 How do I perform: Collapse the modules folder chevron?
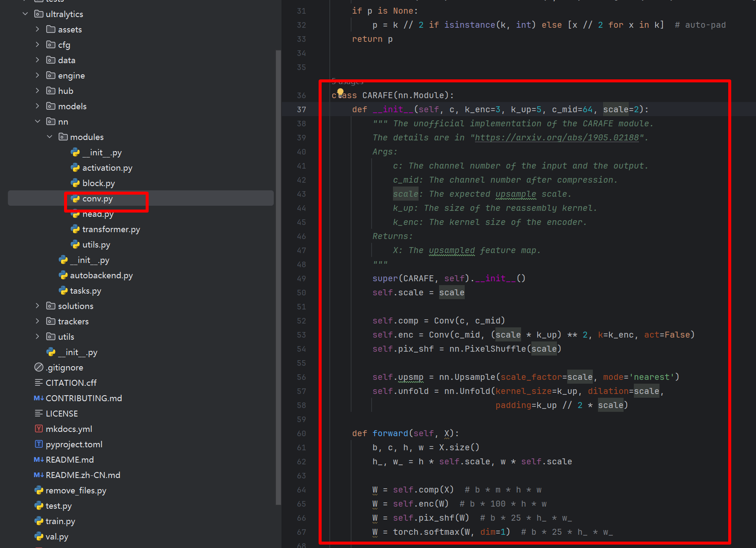click(x=50, y=137)
